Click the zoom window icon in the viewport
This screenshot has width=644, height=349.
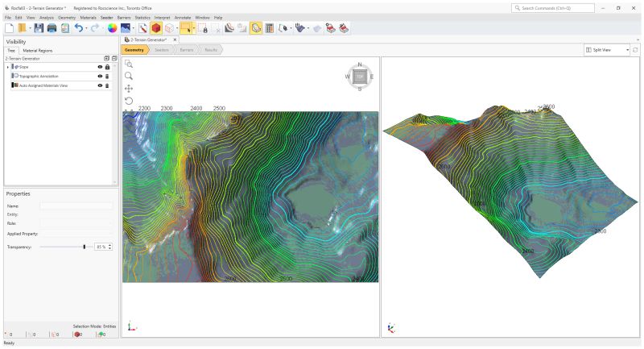(x=129, y=64)
